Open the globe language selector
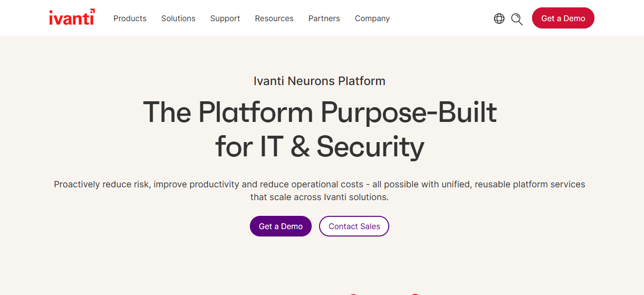The height and width of the screenshot is (295, 644). point(499,19)
